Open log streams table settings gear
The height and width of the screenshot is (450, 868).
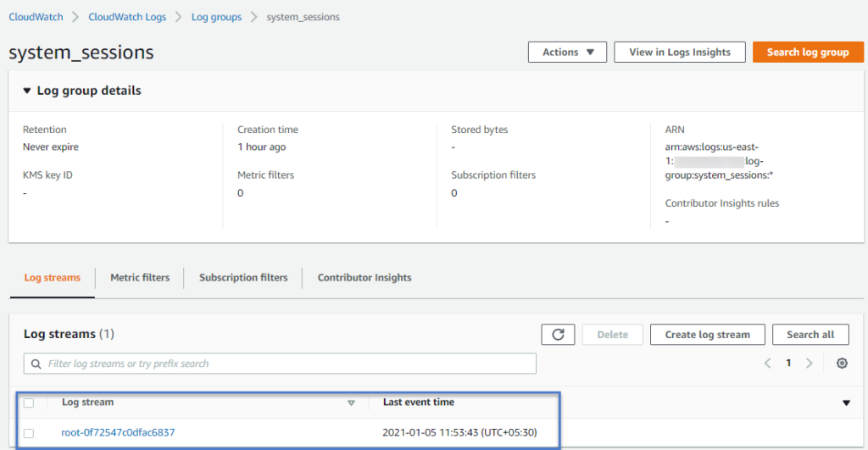coord(842,363)
